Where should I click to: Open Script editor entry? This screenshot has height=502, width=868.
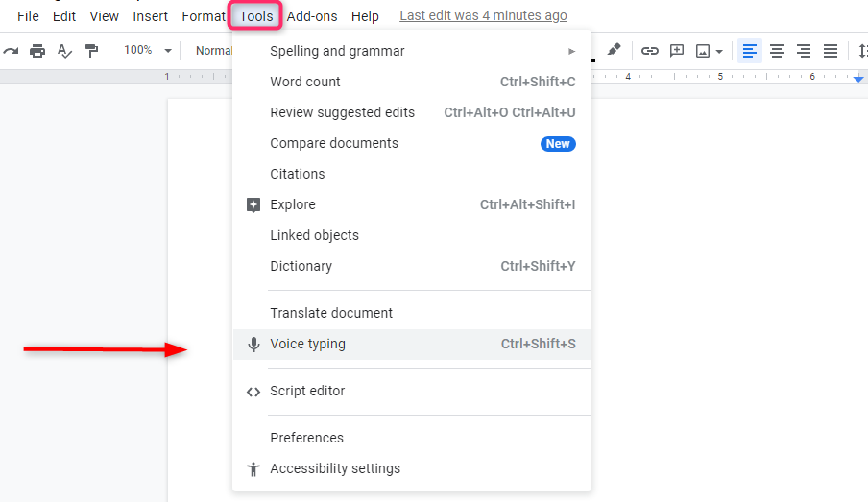coord(412,391)
